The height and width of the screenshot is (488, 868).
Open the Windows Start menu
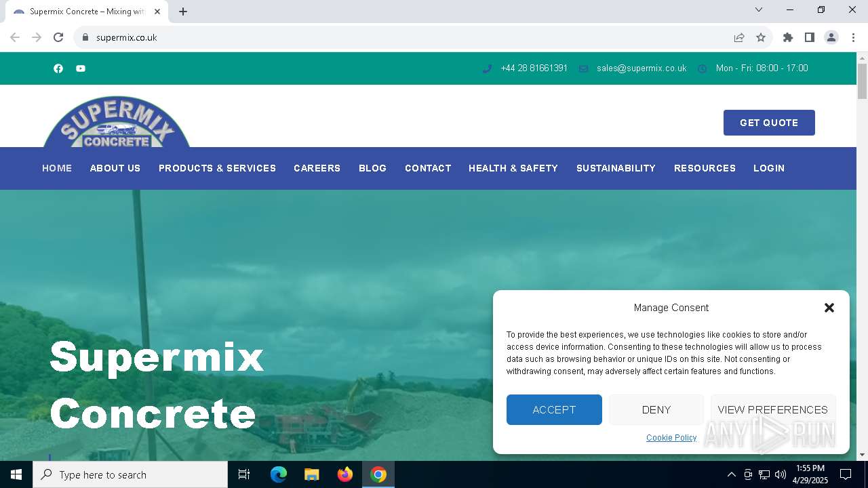[16, 474]
